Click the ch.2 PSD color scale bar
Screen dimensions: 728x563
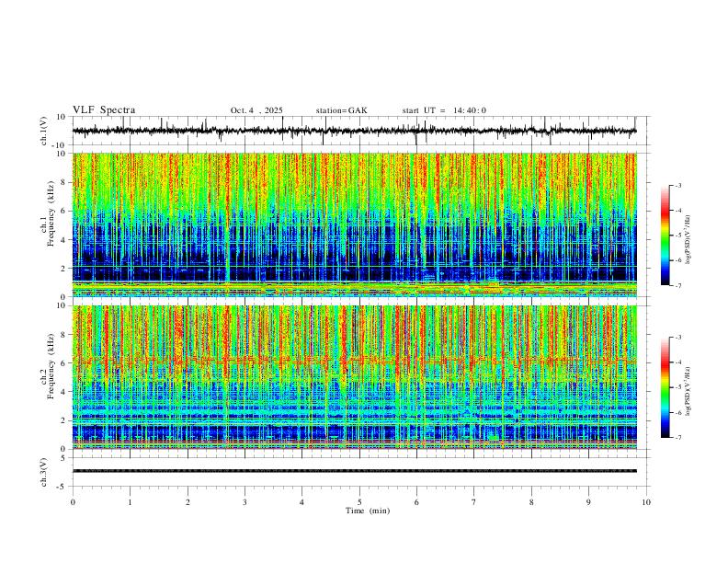click(x=665, y=387)
